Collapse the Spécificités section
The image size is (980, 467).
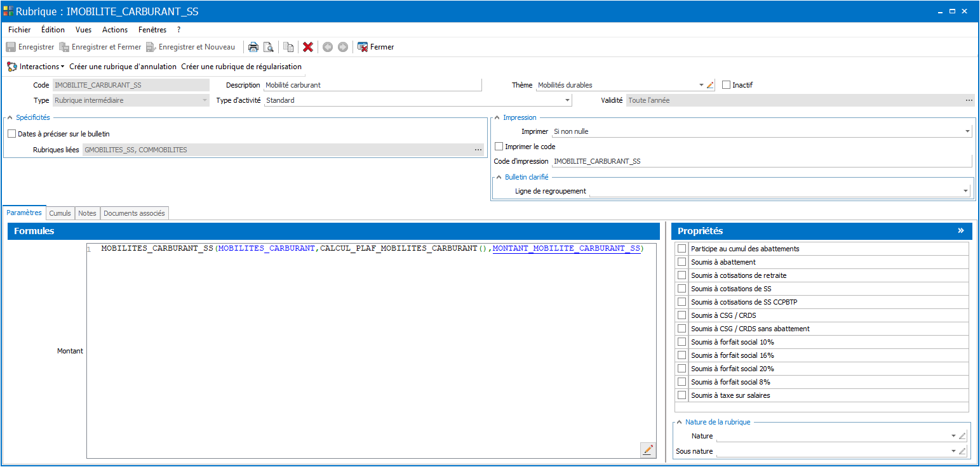click(10, 117)
